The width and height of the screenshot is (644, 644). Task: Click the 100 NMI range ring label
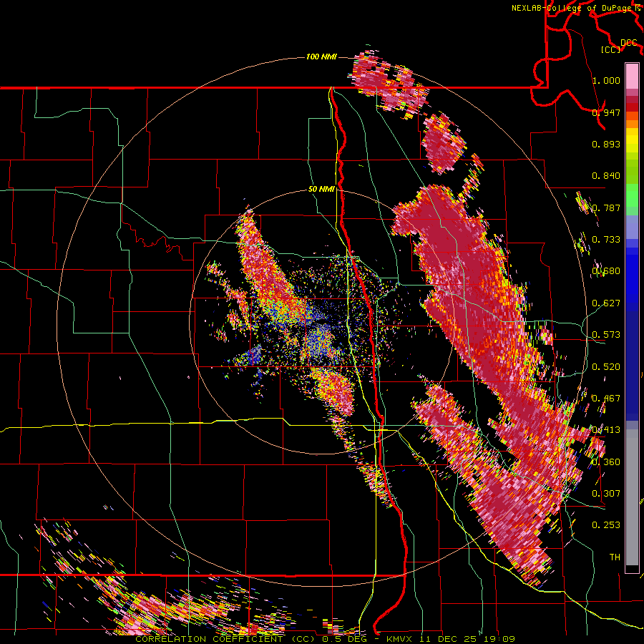coord(321,57)
